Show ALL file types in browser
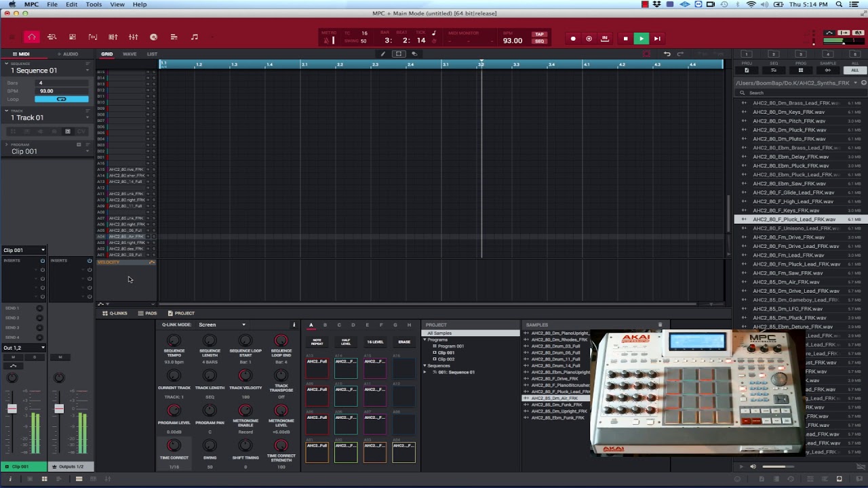The width and height of the screenshot is (868, 488). tap(854, 70)
